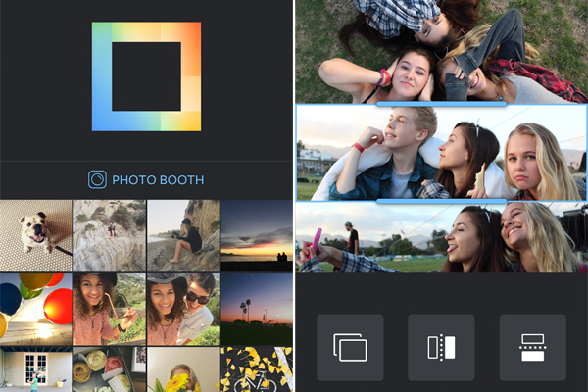Pick the colorful balloons photo thumbnail
Image resolution: width=588 pixels, height=392 pixels.
point(35,309)
